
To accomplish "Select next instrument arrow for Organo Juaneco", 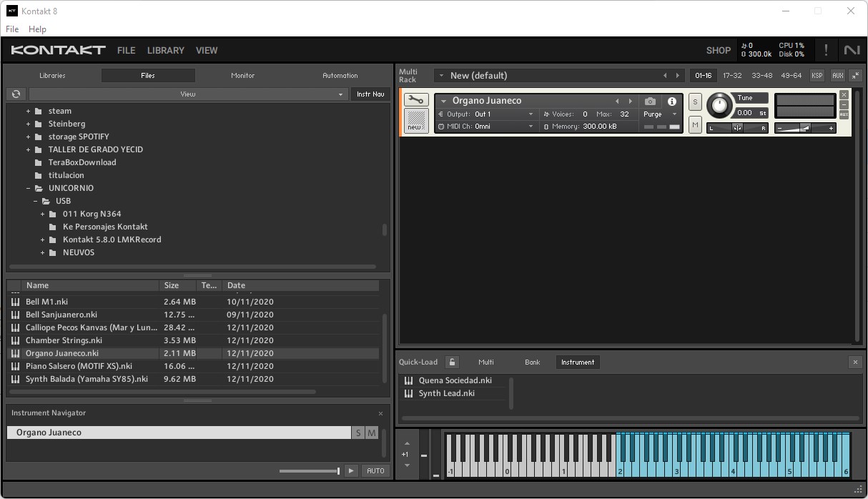I will point(630,101).
